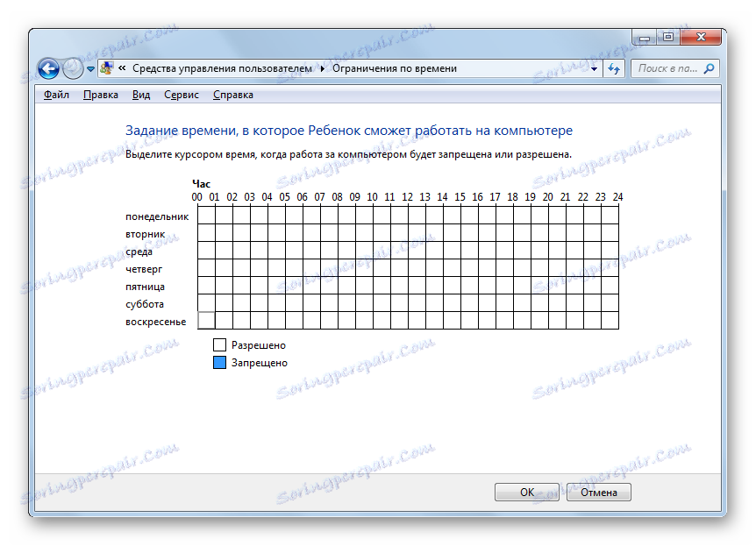Image resolution: width=756 pixels, height=546 pixels.
Task: Confirm settings with OK button
Action: (x=527, y=492)
